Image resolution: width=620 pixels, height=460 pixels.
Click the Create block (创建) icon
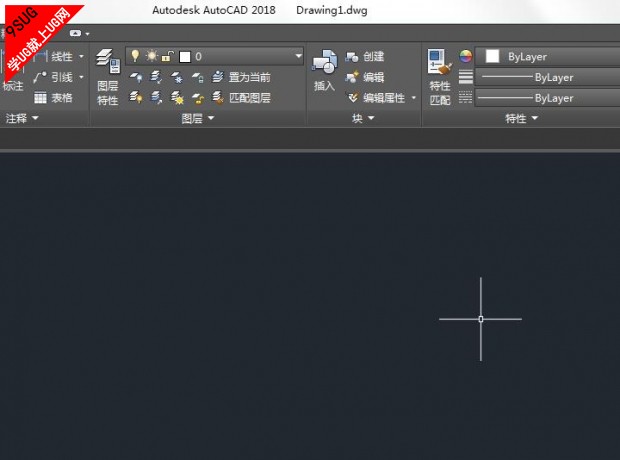click(352, 57)
